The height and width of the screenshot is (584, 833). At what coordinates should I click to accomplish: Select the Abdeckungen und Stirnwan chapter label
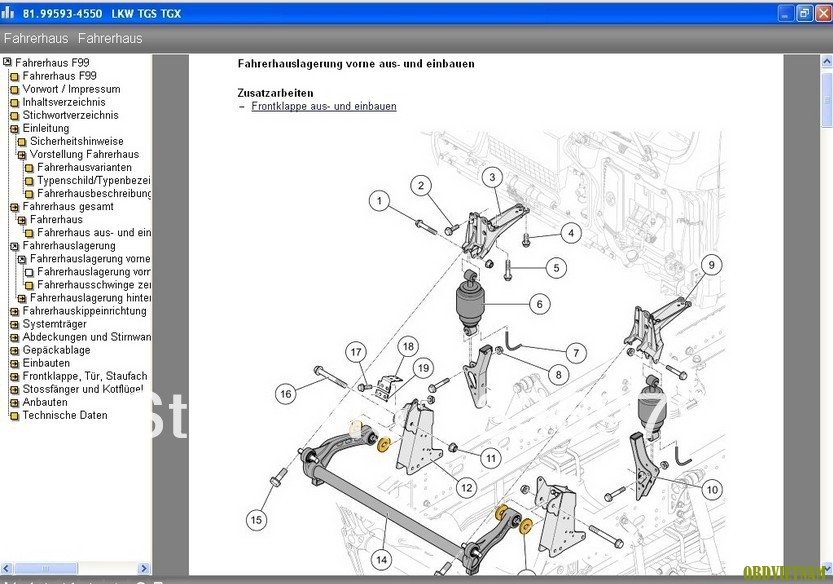pyautogui.click(x=87, y=337)
